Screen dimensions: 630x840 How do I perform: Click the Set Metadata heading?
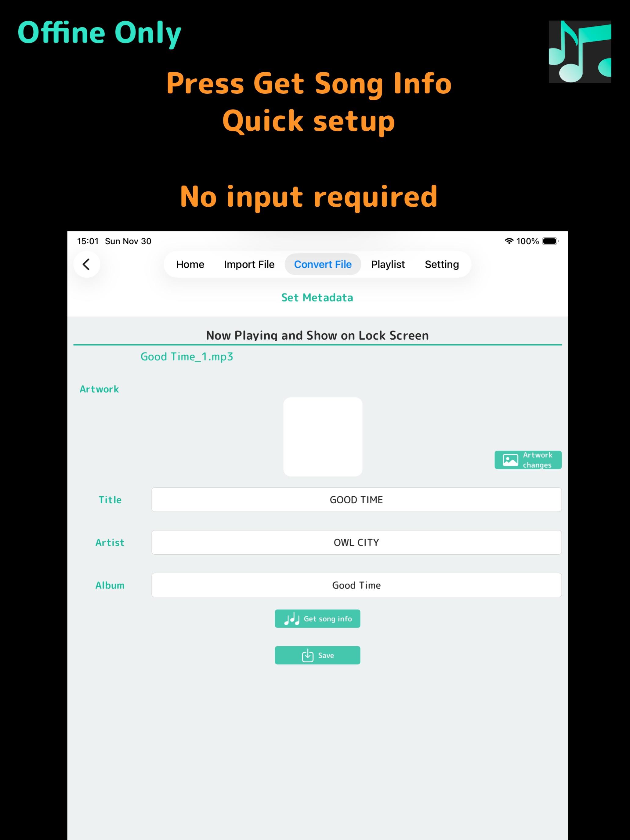317,297
